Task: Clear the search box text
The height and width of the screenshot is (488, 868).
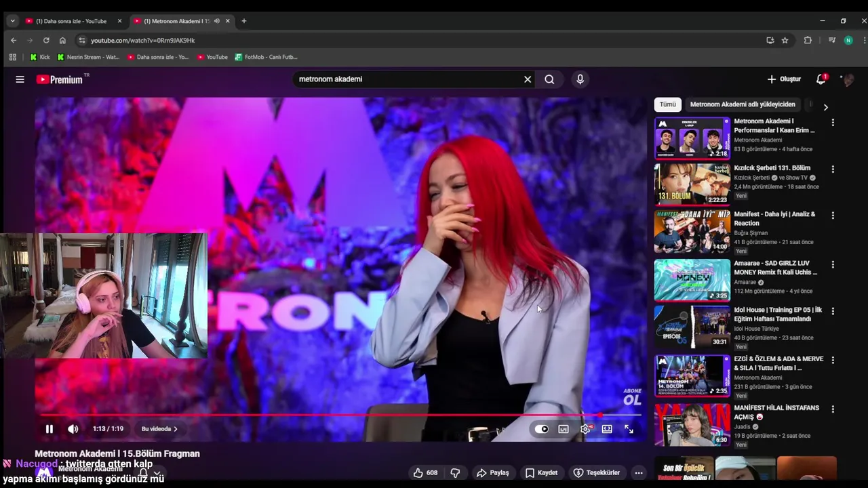Action: coord(528,79)
